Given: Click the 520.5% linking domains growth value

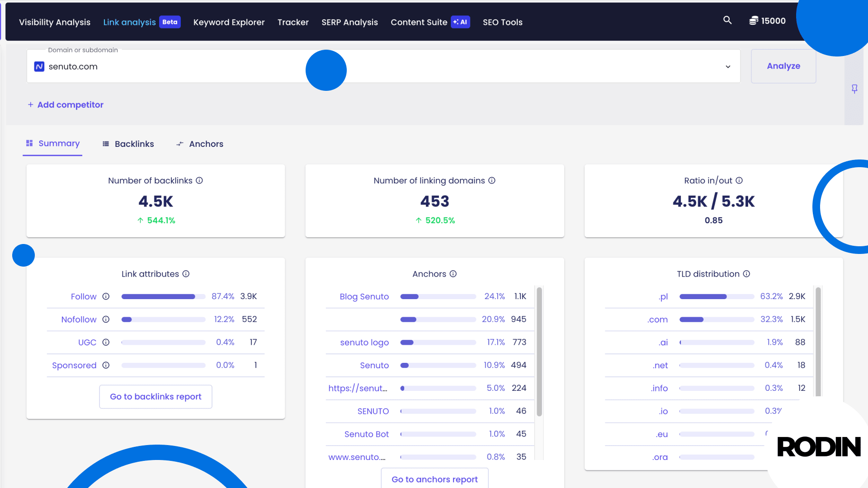Looking at the screenshot, I should [x=440, y=220].
